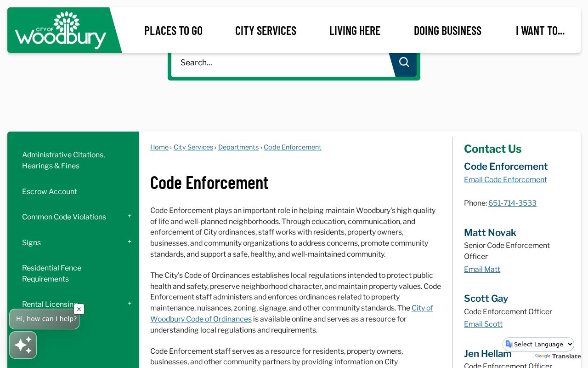Click the Contact Us heading
Screen dimensions: 588x368
pos(492,149)
